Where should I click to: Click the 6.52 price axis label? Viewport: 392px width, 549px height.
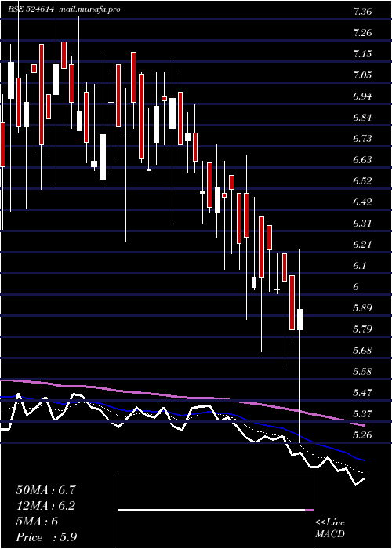click(x=362, y=181)
